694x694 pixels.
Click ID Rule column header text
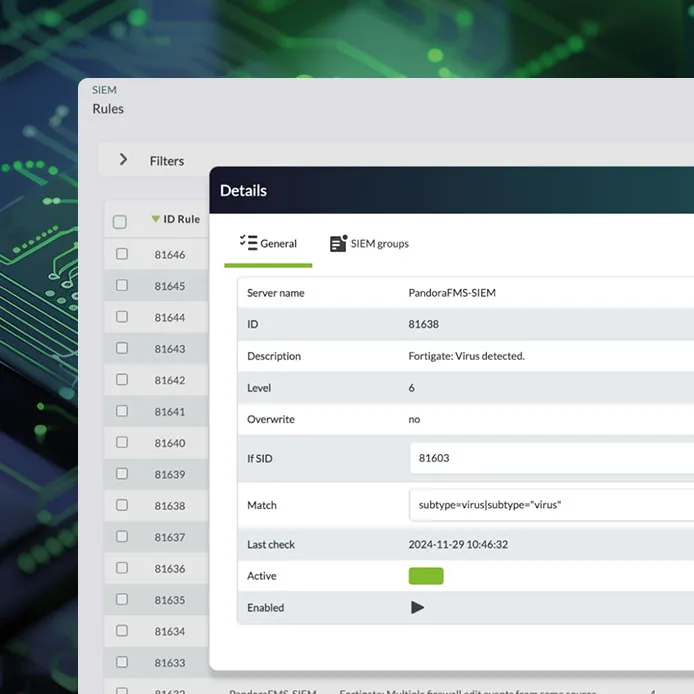click(x=181, y=219)
